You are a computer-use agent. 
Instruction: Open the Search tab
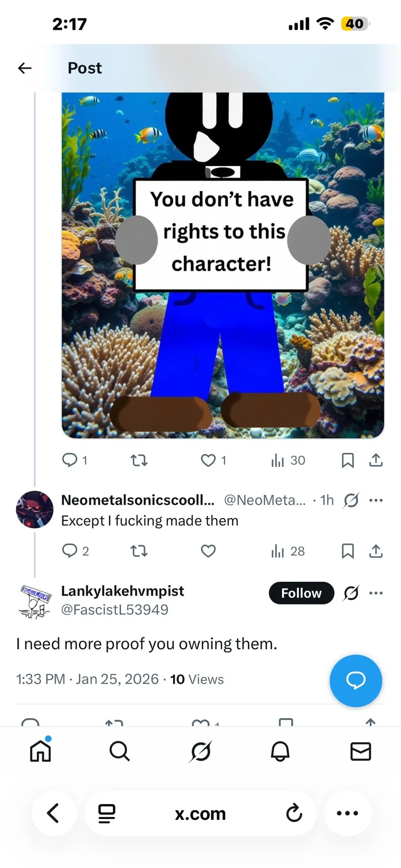(x=119, y=752)
